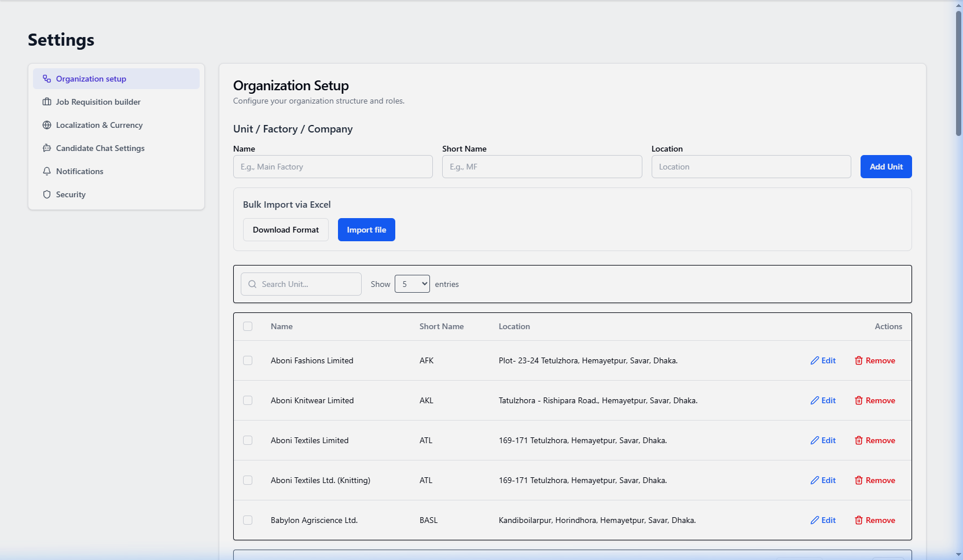Click the Search Unit text box
Viewport: 963px width, 560px height.
[x=301, y=284]
